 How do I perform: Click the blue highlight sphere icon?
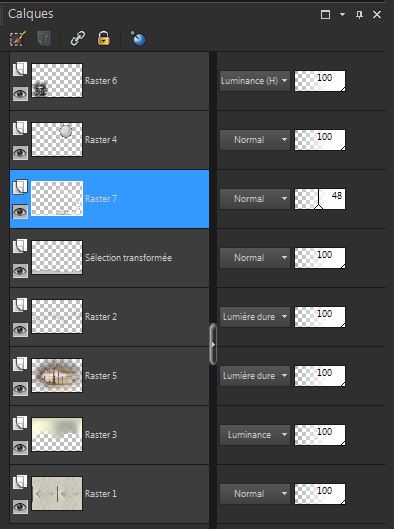point(138,38)
